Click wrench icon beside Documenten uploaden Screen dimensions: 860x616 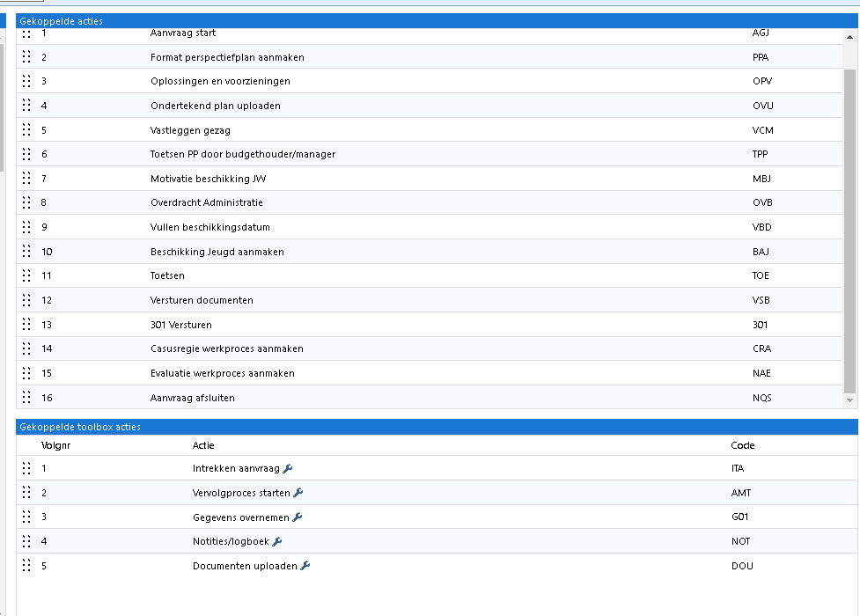click(305, 566)
